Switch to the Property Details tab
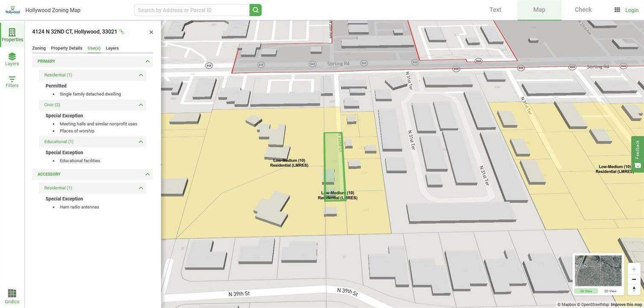The height and width of the screenshot is (308, 644). (x=67, y=48)
